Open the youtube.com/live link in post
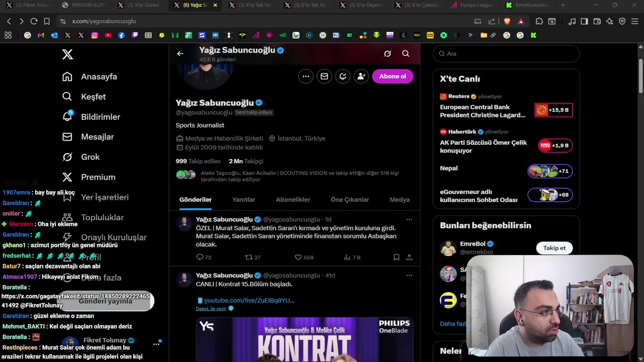 pos(249,300)
